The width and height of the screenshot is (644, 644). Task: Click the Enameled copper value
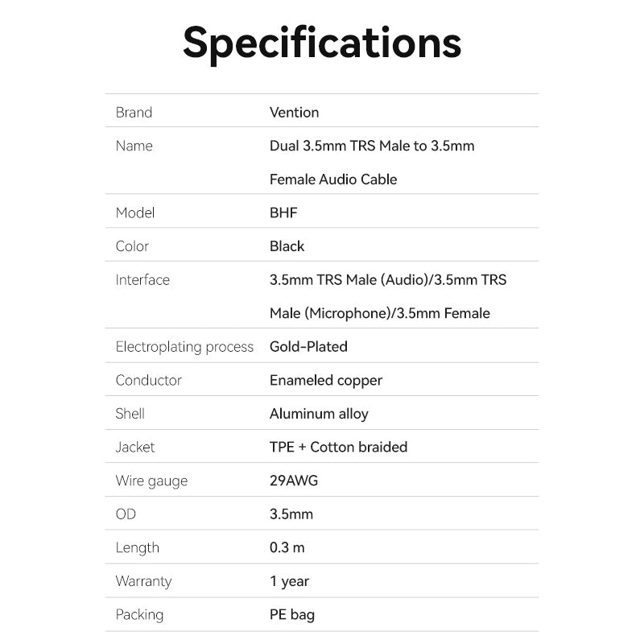pyautogui.click(x=326, y=380)
